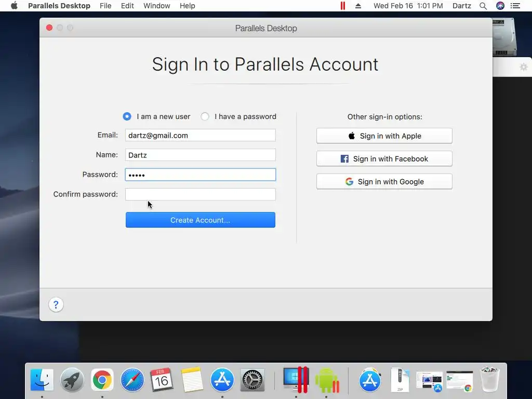
Task: Open Finder from the Dock
Action: point(42,380)
